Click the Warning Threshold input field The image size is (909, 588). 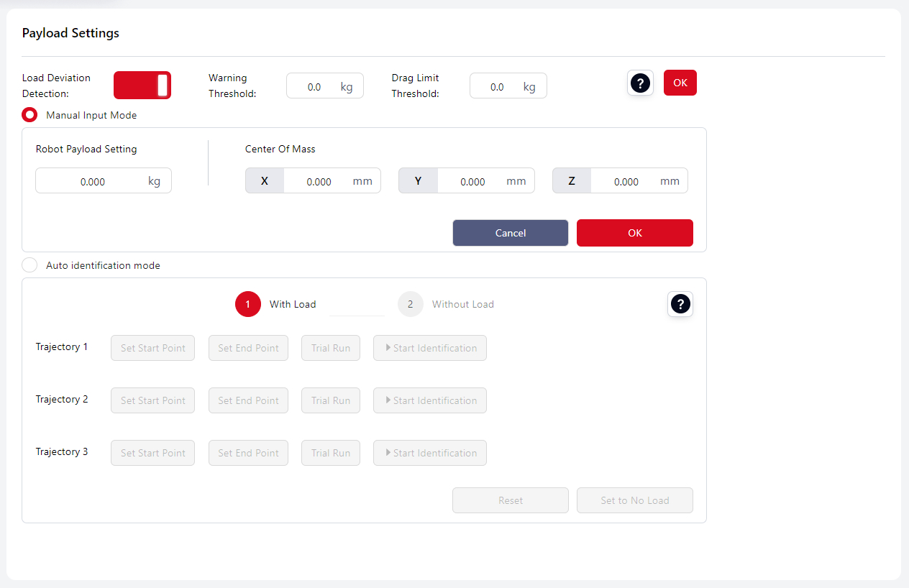[314, 87]
